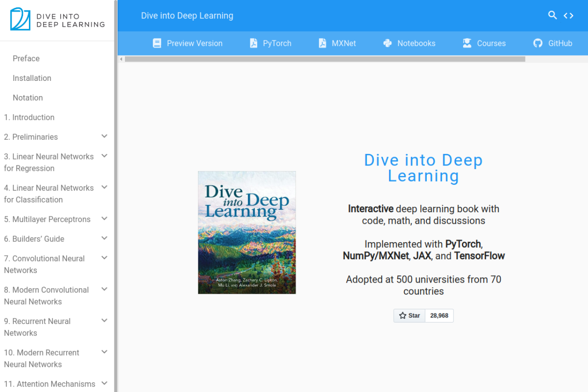Open the MXNet PDF link
The image size is (588, 392).
(337, 43)
